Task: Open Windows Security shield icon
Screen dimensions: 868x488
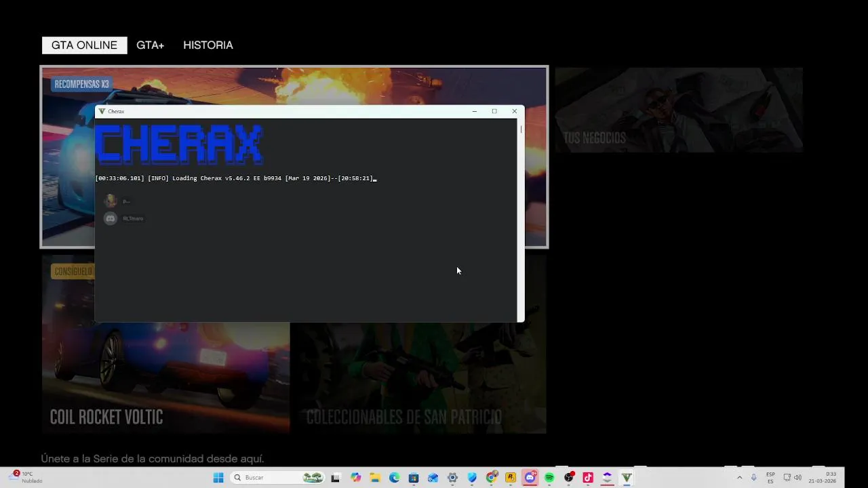Action: (472, 478)
